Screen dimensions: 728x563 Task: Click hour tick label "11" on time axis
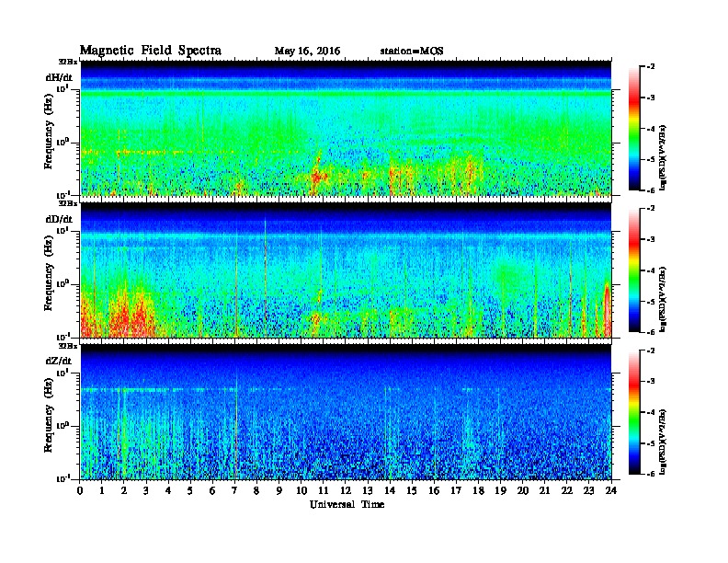pyautogui.click(x=324, y=490)
